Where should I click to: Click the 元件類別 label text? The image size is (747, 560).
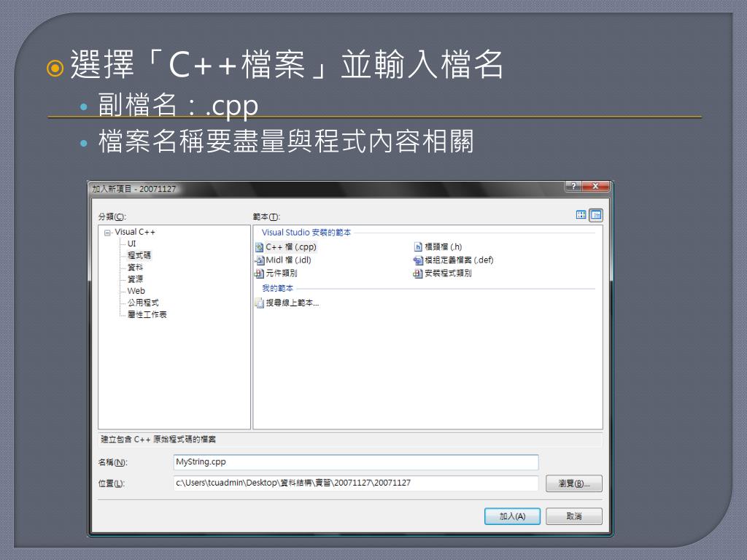(282, 273)
